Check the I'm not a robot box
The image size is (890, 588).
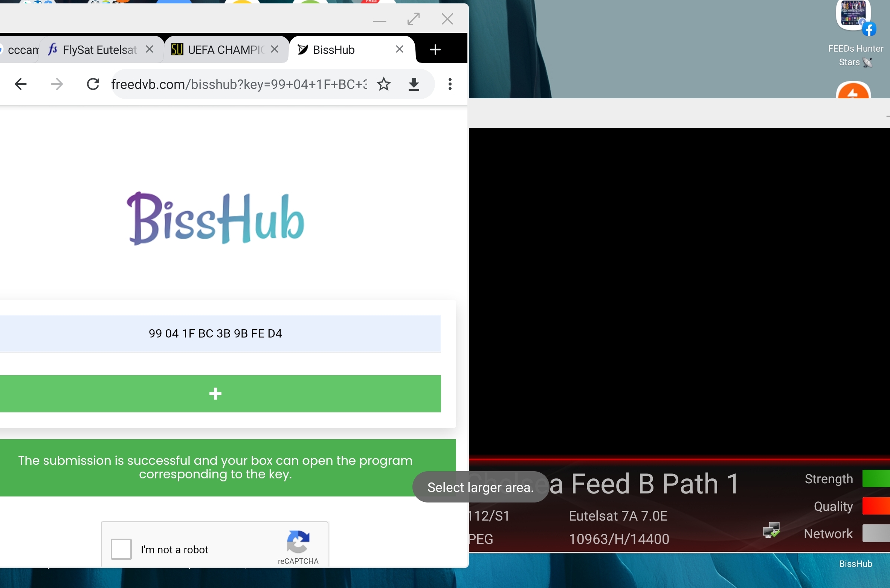(x=121, y=549)
